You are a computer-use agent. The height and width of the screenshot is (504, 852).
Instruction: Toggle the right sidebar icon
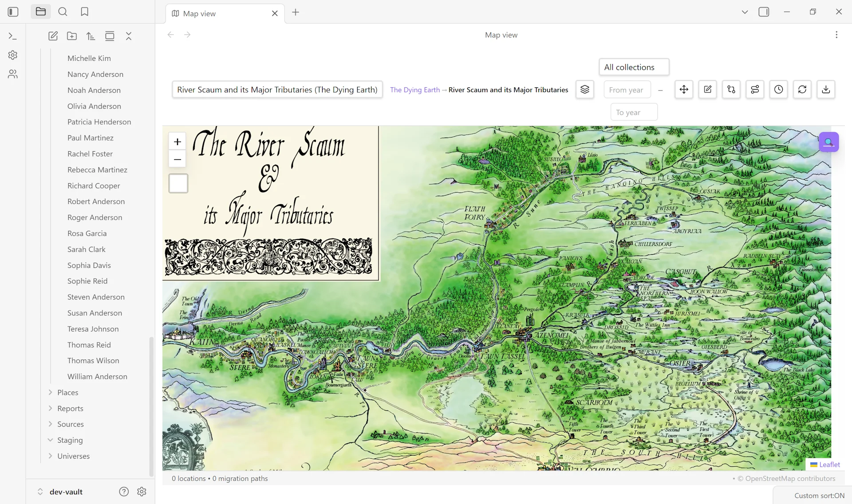pos(764,12)
